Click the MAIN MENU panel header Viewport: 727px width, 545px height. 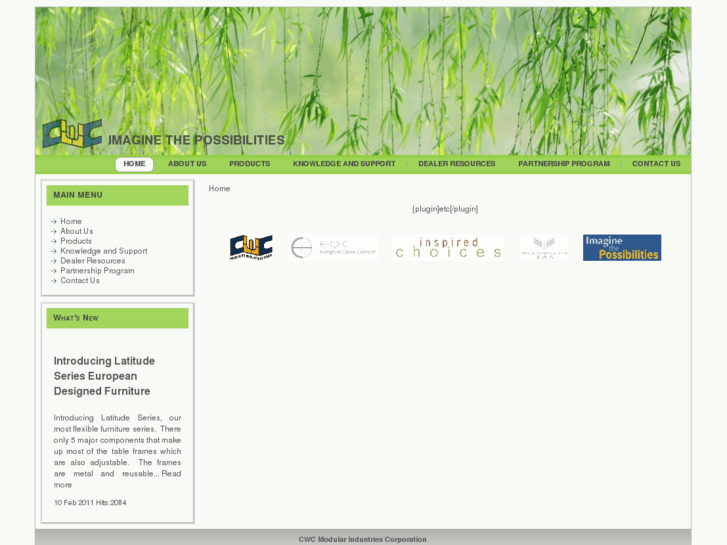117,195
